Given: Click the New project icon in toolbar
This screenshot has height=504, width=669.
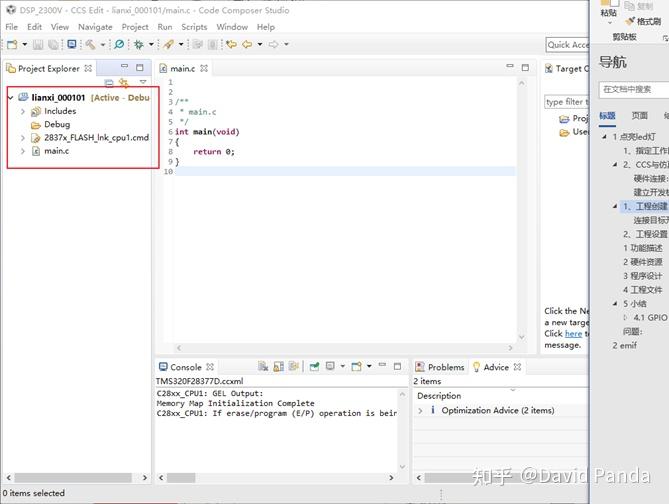Looking at the screenshot, I should [x=11, y=44].
